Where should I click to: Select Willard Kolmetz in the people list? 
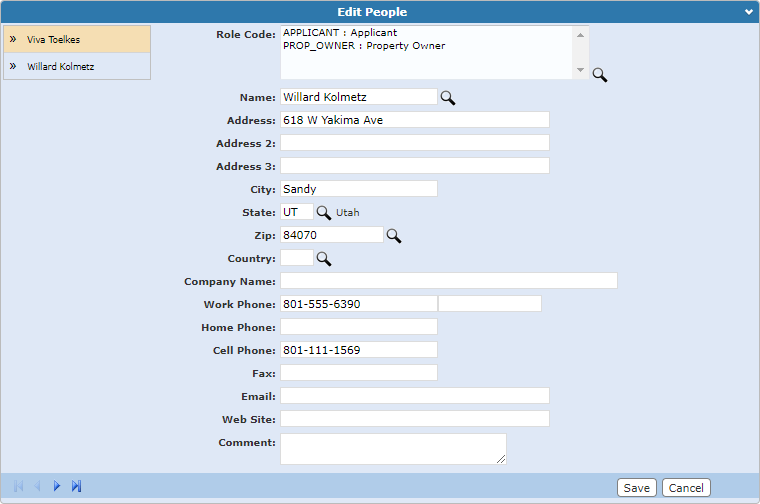click(x=77, y=67)
